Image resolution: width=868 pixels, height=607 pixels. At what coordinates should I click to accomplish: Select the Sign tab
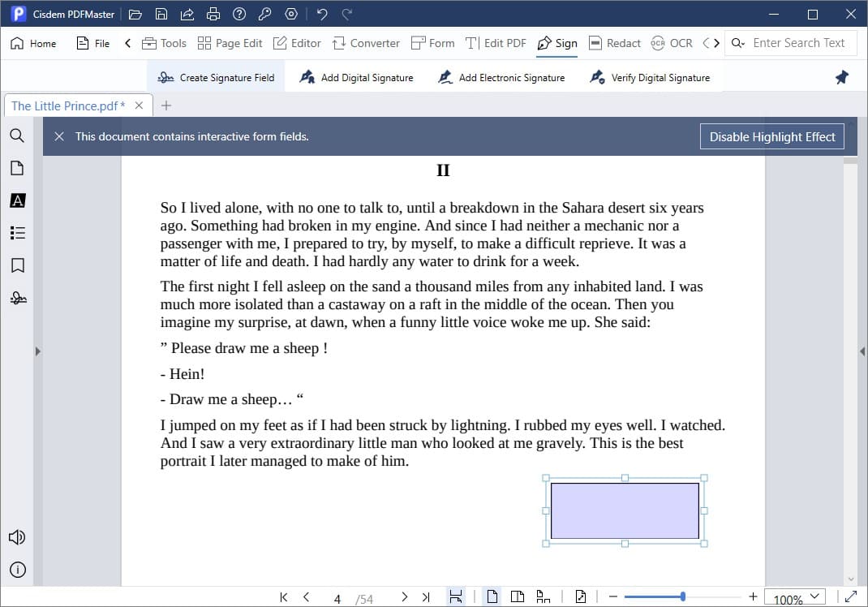[x=556, y=43]
